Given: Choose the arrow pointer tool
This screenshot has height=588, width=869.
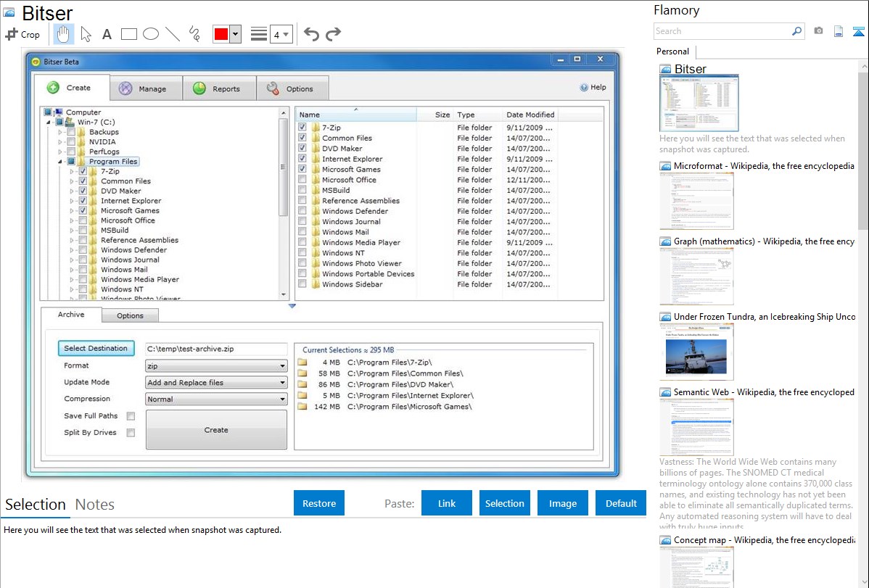Looking at the screenshot, I should click(x=86, y=34).
